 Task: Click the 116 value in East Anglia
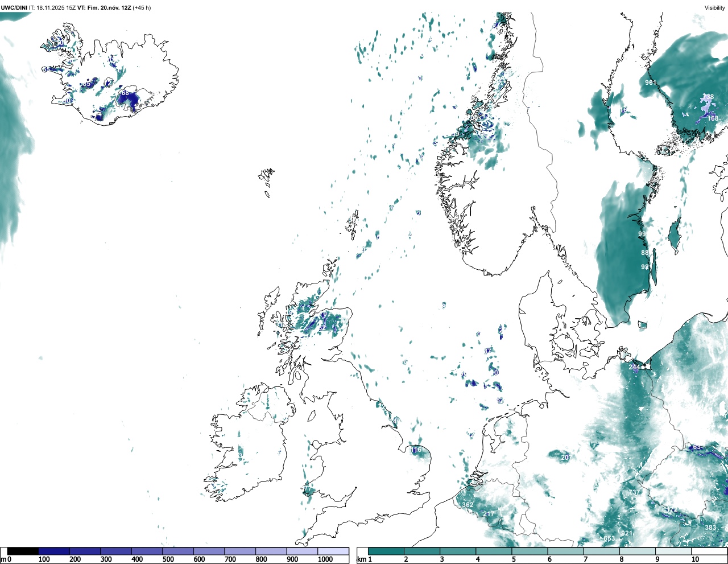coord(416,450)
